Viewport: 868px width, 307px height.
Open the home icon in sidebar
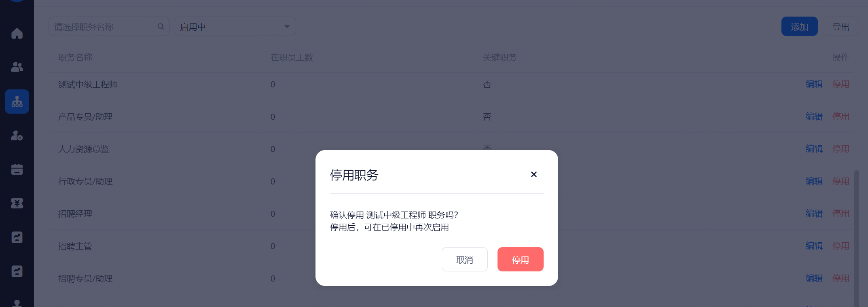point(17,34)
